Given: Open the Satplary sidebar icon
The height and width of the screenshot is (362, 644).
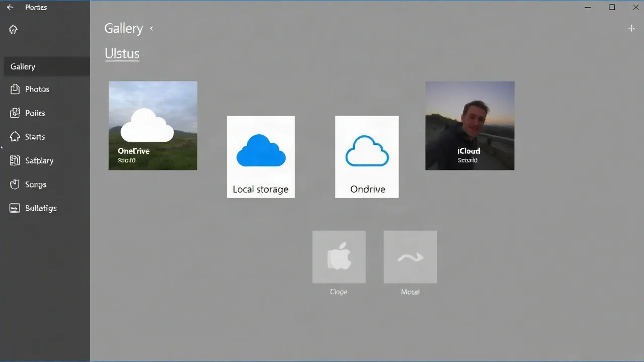Looking at the screenshot, I should (15, 160).
